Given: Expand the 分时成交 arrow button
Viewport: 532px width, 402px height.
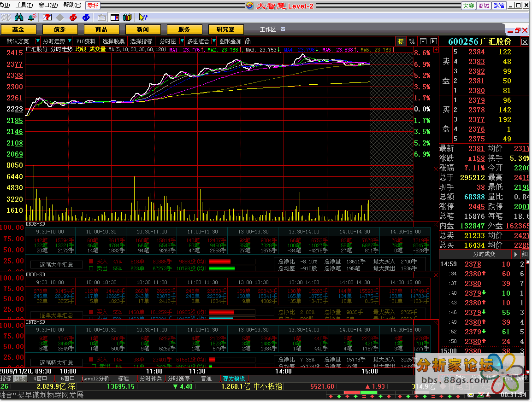Looking at the screenshot, I should [516, 254].
